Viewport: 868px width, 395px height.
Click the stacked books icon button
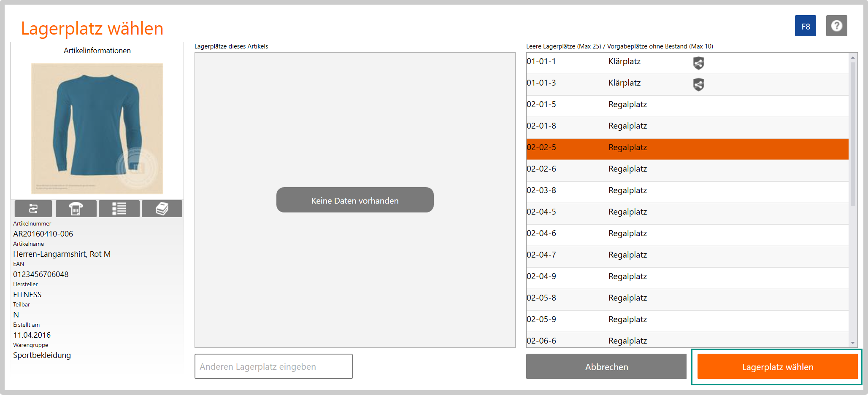tap(162, 209)
